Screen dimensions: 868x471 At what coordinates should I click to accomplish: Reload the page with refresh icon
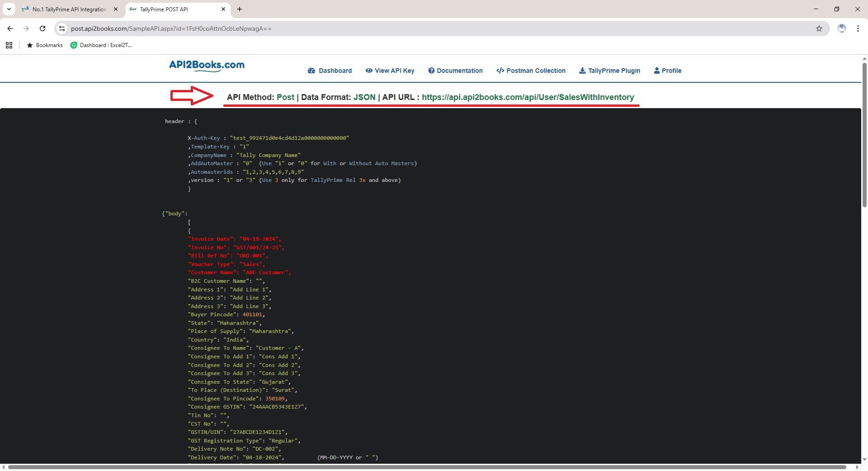tap(42, 29)
